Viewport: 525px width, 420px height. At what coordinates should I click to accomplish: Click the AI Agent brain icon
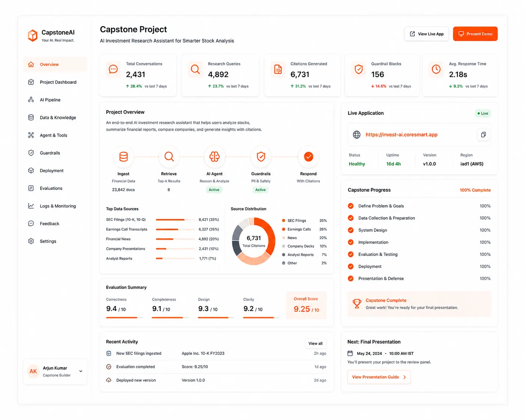pyautogui.click(x=215, y=157)
